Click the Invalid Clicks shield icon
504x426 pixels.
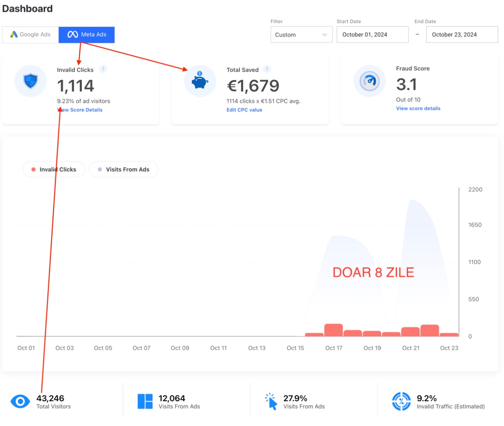coord(31,81)
